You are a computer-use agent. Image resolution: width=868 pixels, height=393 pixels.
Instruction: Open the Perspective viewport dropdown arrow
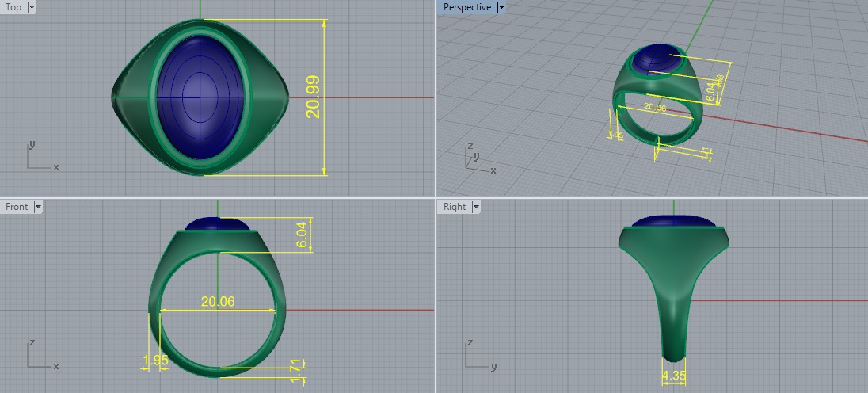click(x=501, y=7)
